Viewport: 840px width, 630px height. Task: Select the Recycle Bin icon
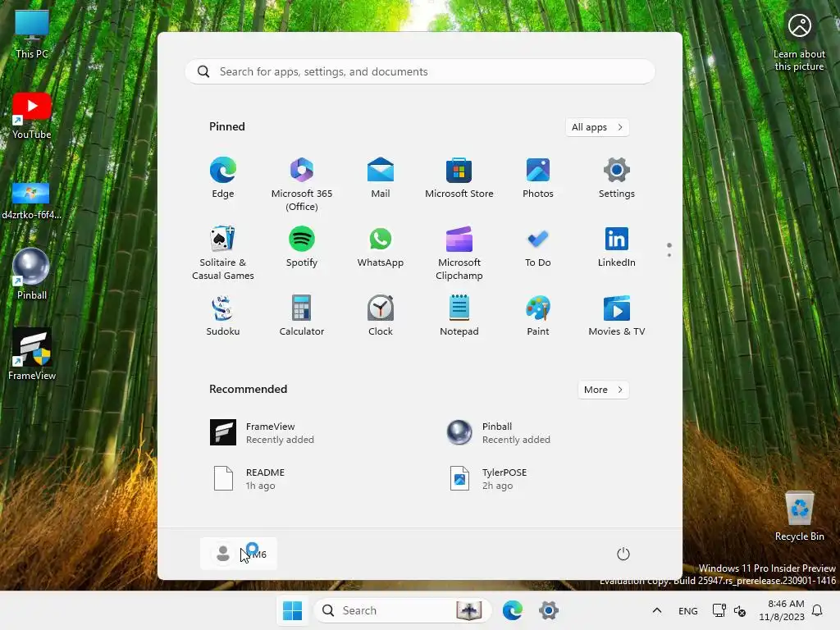[x=799, y=516]
